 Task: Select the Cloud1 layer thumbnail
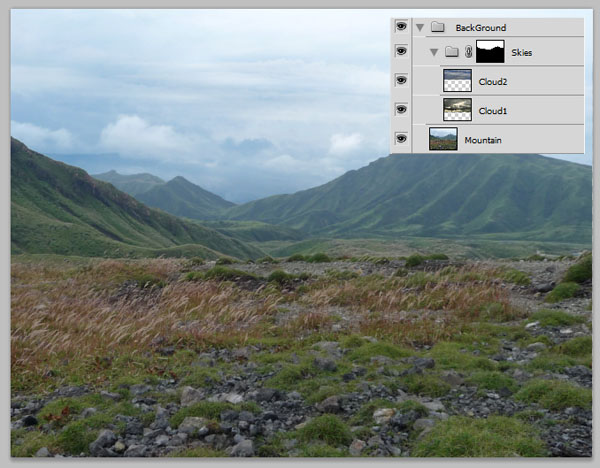[457, 109]
